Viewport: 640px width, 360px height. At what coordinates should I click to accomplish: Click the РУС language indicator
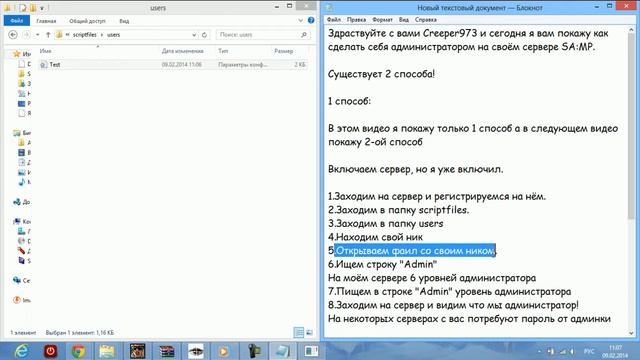589,351
